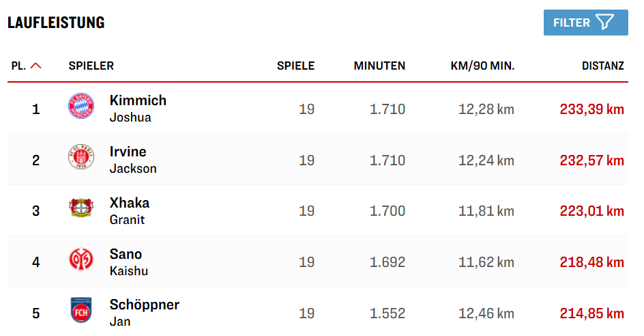Screen dimensions: 644x336
Task: Open Granit Xhaka player profile
Action: [129, 210]
